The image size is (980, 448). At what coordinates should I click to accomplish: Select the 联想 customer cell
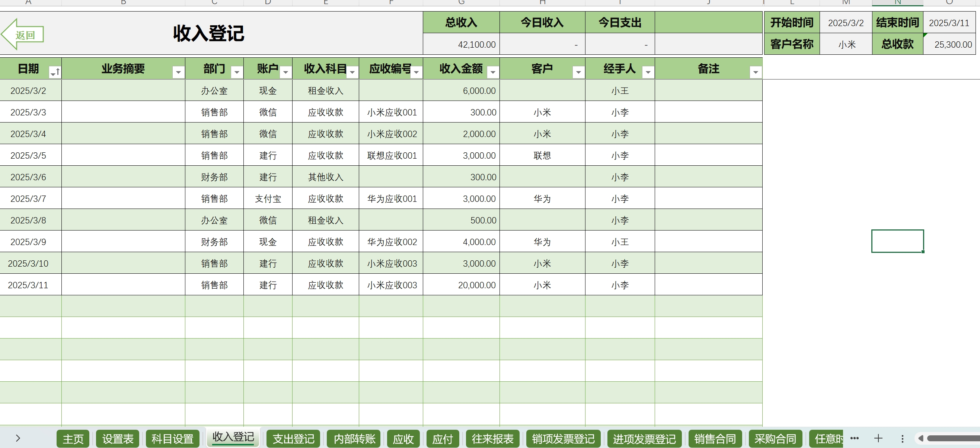542,155
